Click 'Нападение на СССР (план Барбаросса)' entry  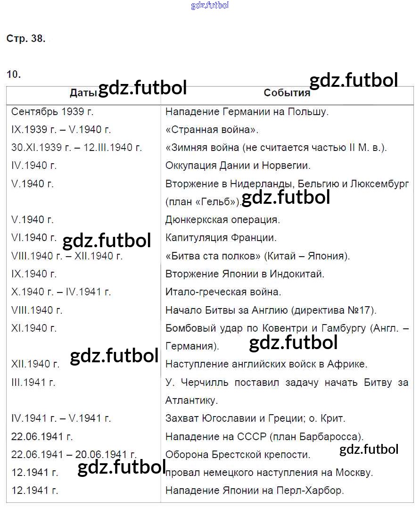click(264, 437)
